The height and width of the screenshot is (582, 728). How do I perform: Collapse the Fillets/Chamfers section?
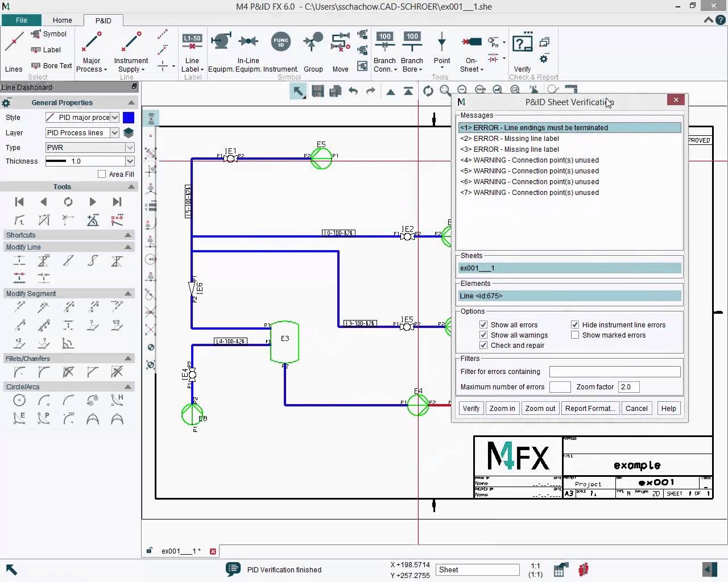128,359
